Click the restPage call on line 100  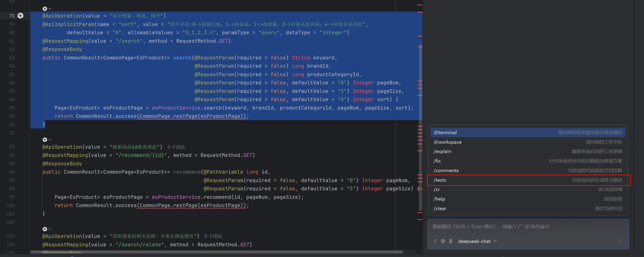click(x=185, y=205)
